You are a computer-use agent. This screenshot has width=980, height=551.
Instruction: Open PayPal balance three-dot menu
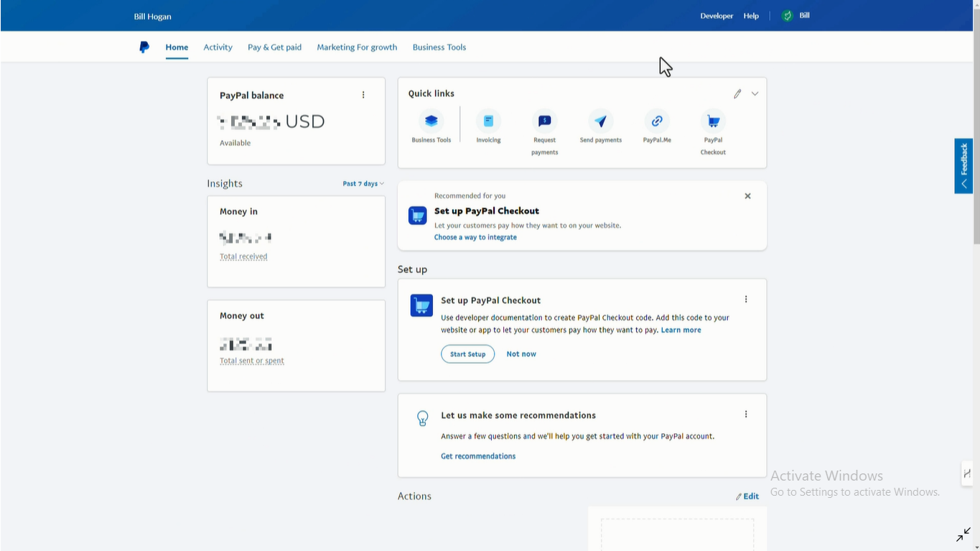coord(363,95)
